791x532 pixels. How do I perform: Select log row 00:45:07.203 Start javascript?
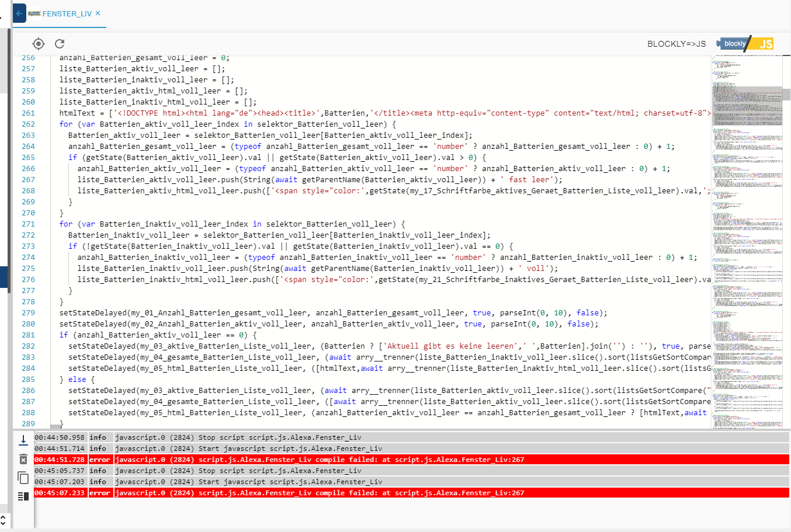[x=411, y=482]
